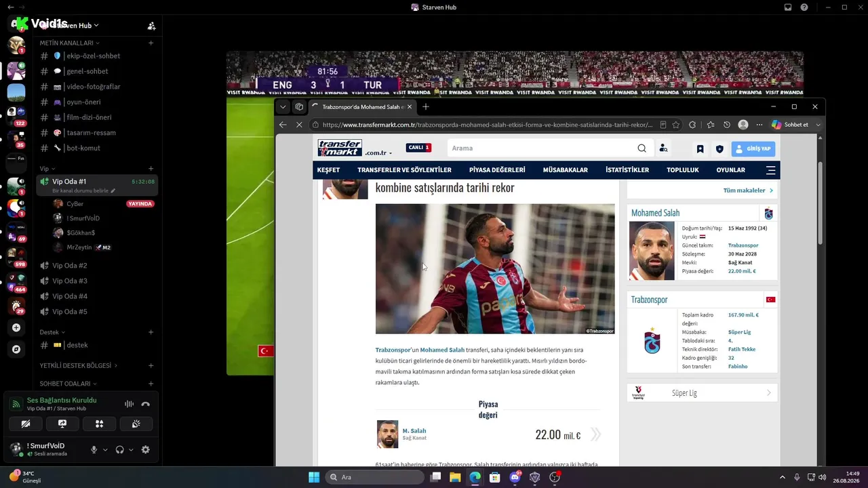This screenshot has width=868, height=488.
Task: Open the soundboard panel
Action: tap(136, 424)
